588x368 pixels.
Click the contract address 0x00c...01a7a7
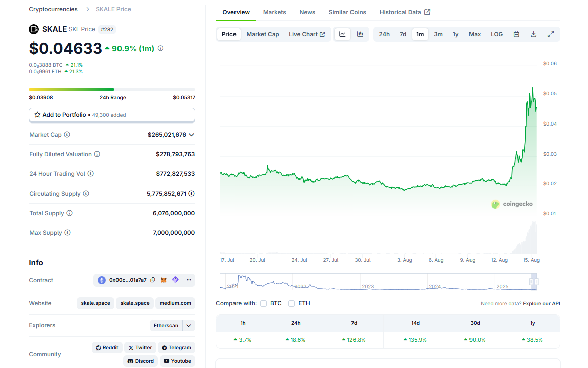tap(128, 280)
